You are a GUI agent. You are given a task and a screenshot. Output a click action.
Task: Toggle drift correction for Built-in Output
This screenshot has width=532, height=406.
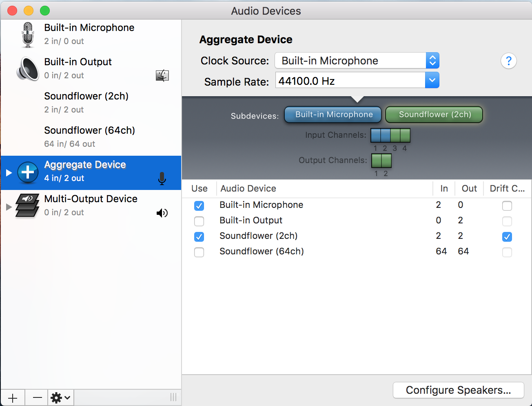tap(507, 221)
